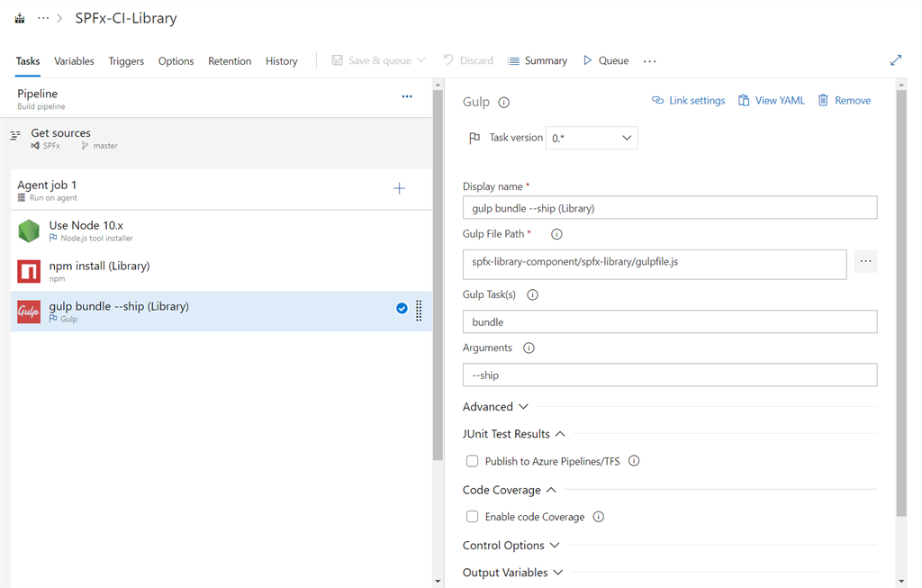Switch to the Variables tab
Screen dimensions: 922x588
pos(74,61)
